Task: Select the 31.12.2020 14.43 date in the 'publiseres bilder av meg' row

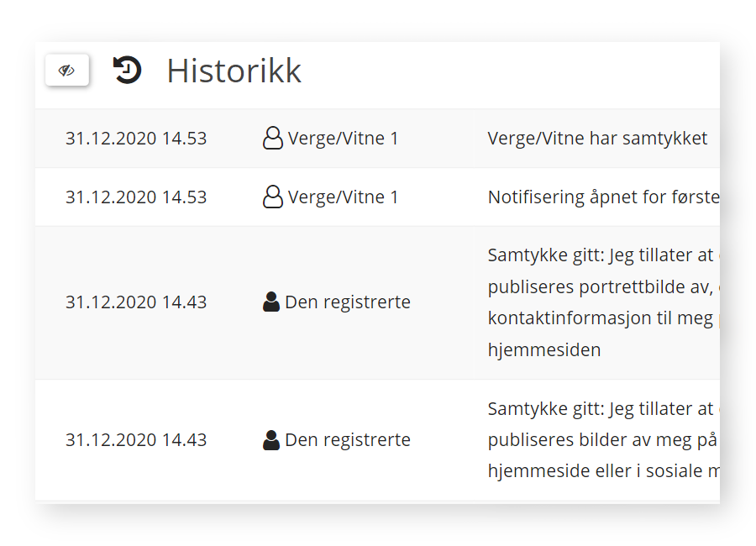Action: click(x=136, y=440)
